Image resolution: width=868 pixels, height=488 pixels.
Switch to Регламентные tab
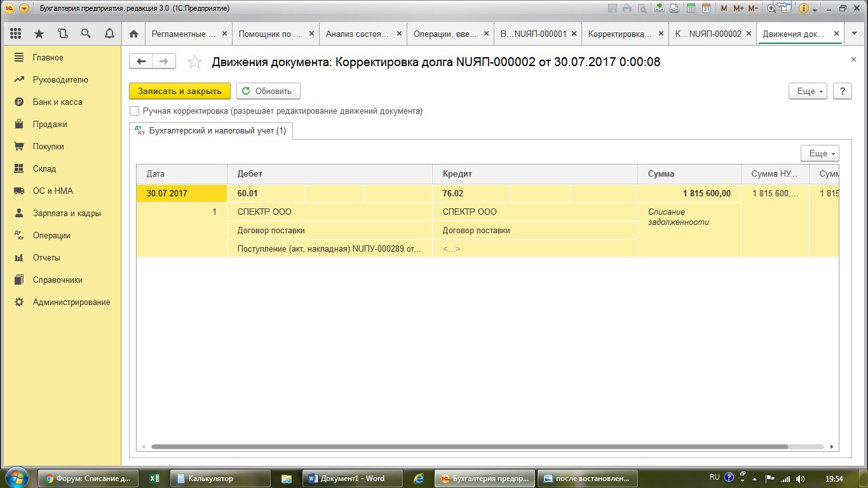[x=183, y=34]
